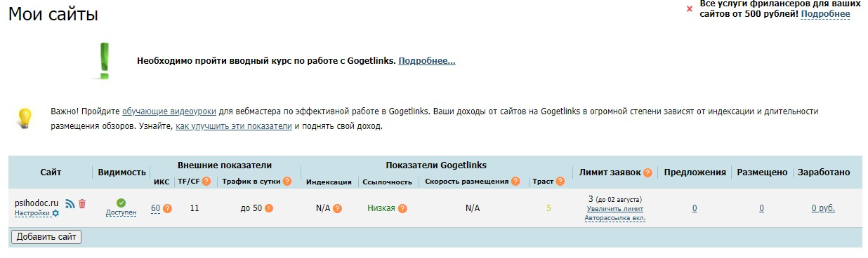This screenshot has height=258, width=868.
Task: Delete psihodoc.ru with trash icon
Action: click(82, 203)
